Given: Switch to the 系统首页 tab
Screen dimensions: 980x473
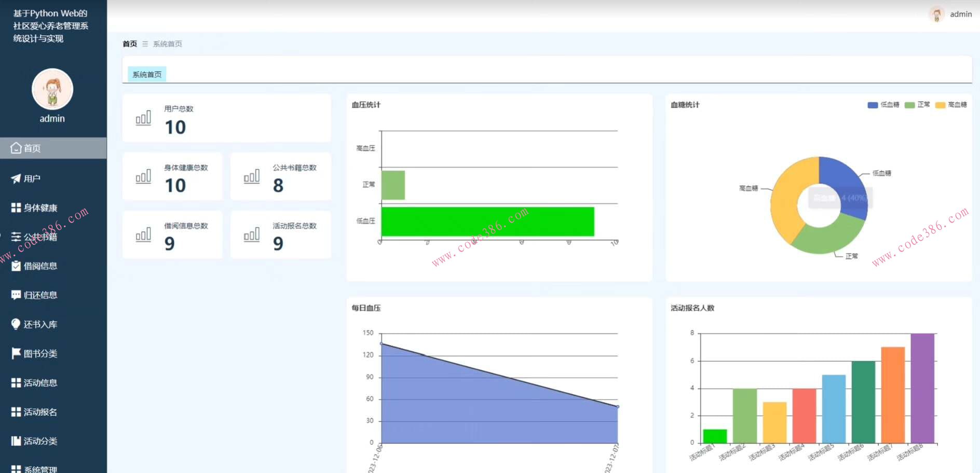Looking at the screenshot, I should 147,75.
